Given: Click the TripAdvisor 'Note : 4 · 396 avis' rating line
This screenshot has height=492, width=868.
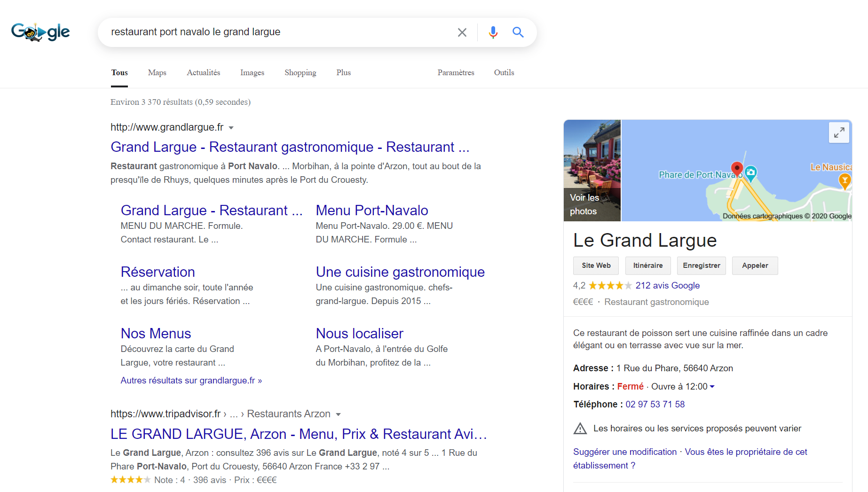Looking at the screenshot, I should [x=194, y=480].
